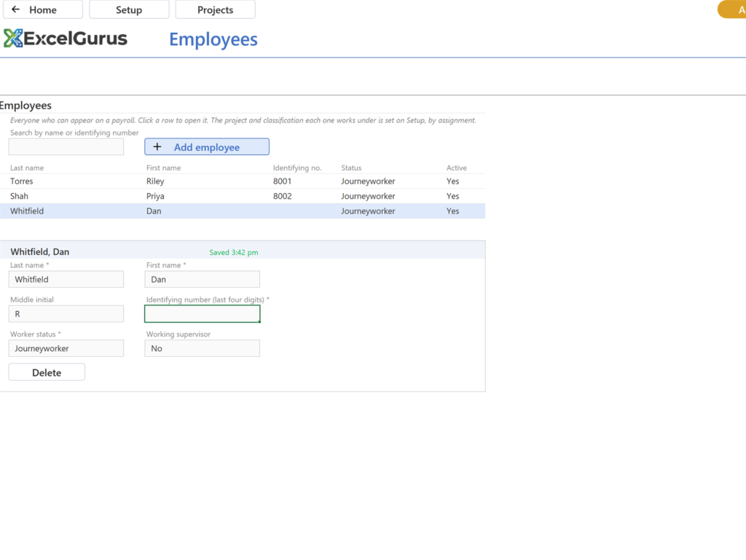Focus the search by name field

[66, 147]
